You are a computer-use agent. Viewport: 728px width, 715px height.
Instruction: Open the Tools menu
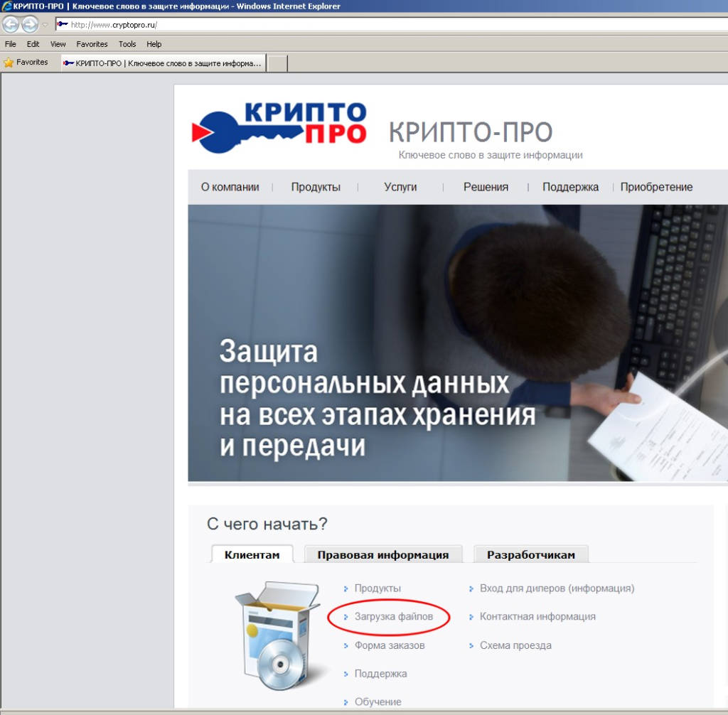click(x=127, y=44)
